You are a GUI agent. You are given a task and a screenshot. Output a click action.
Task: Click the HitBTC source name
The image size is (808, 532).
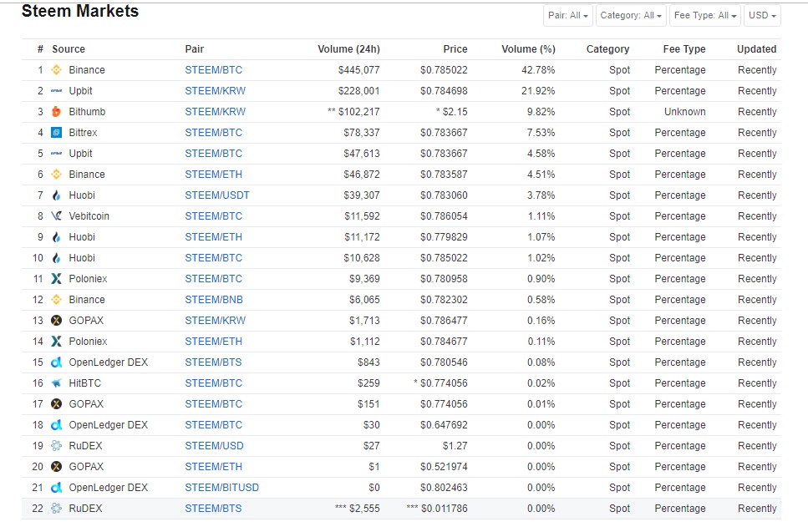pyautogui.click(x=85, y=383)
